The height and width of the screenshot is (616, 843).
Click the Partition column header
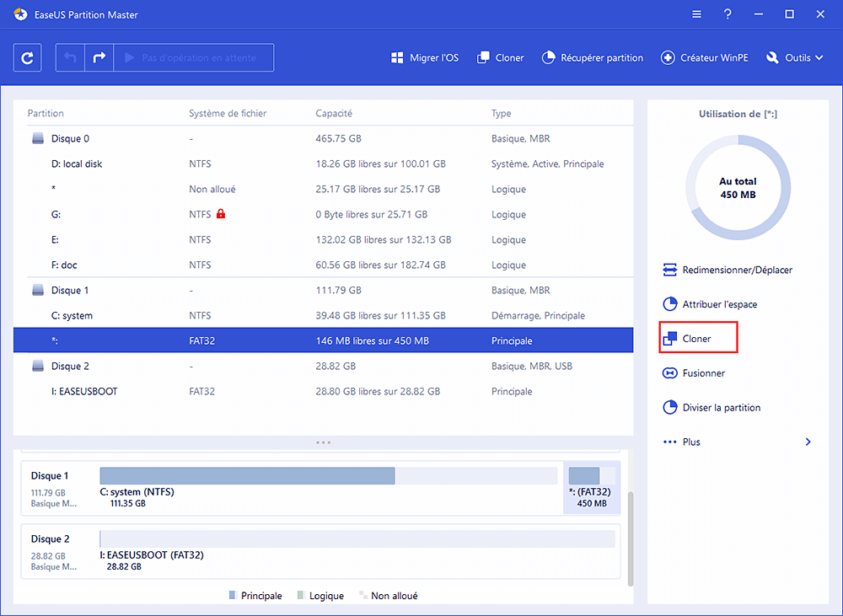pos(46,114)
